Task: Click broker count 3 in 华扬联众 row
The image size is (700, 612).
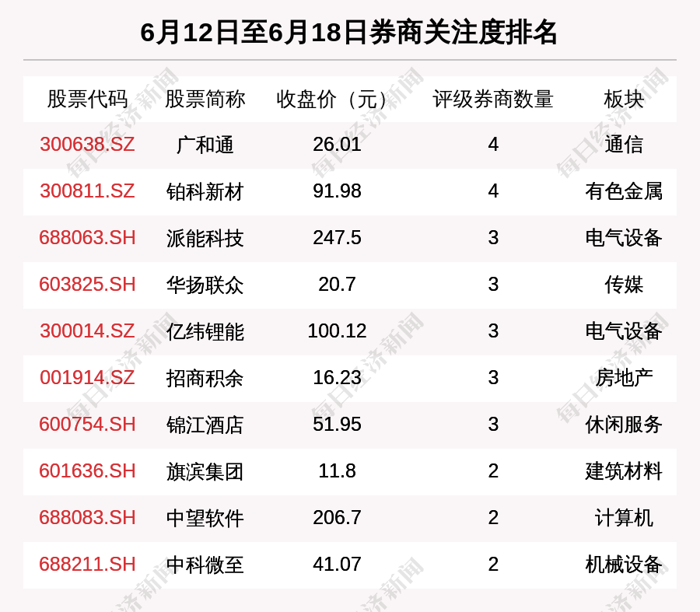Action: [493, 285]
